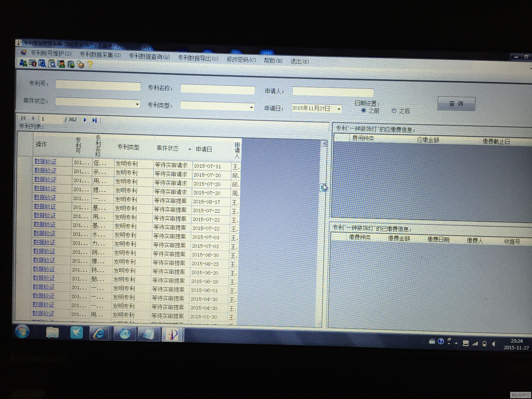Click the document with person toolbar icon
Image resolution: width=532 pixels, height=399 pixels.
(x=61, y=64)
